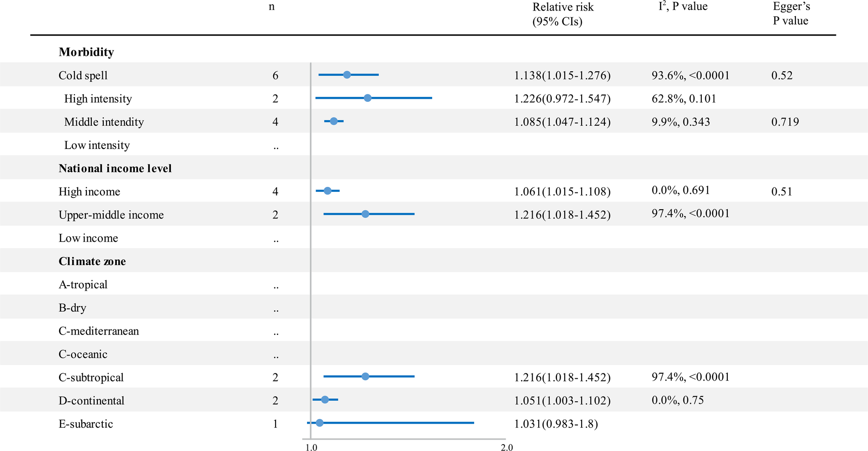Select the I², P value column header
Image resolution: width=868 pixels, height=451 pixels.
683,7
